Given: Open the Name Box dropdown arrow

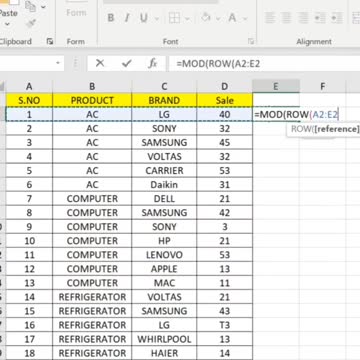Looking at the screenshot, I should [x=58, y=63].
